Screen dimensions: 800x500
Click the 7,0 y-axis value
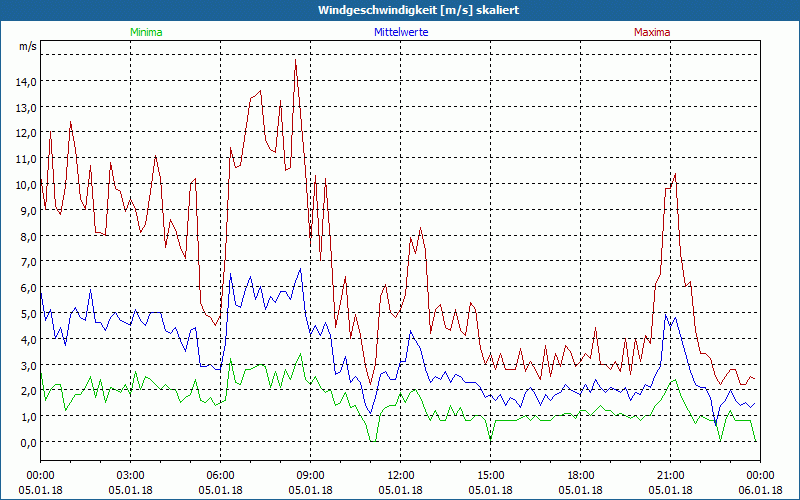click(30, 262)
